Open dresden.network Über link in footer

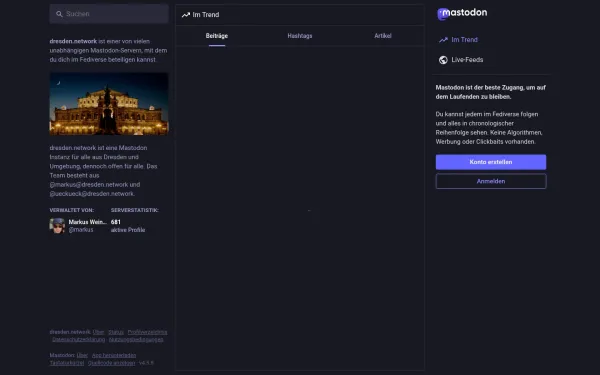(98, 332)
